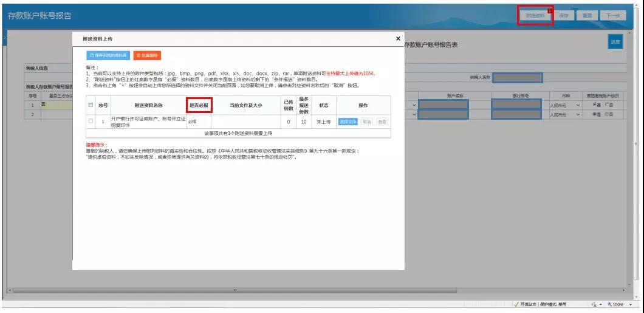Select 是 radio button in second row
Viewport: 644px width, 313px height.
(594, 114)
